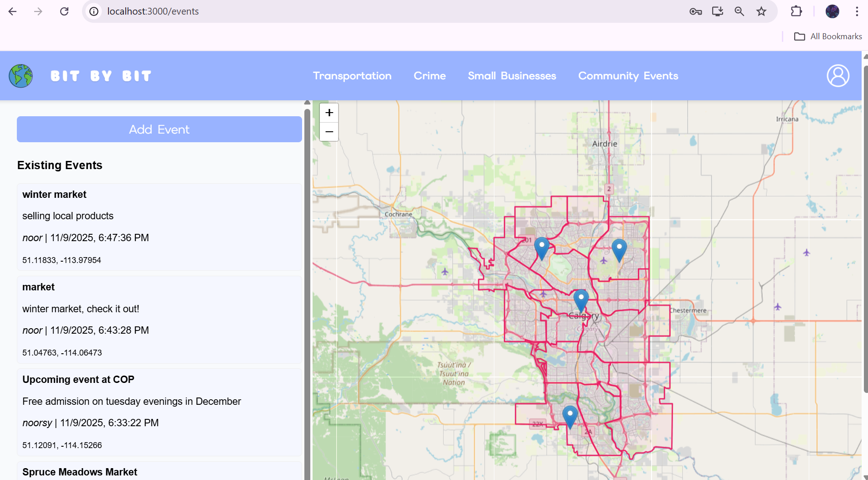Open the Transportation page
868x480 pixels.
point(352,76)
